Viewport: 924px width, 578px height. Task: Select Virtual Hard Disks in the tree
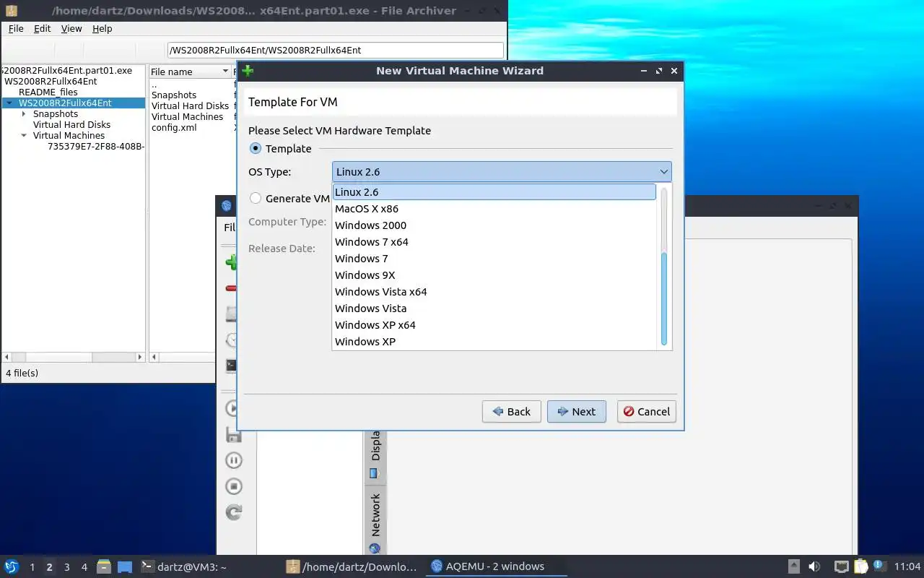(71, 125)
